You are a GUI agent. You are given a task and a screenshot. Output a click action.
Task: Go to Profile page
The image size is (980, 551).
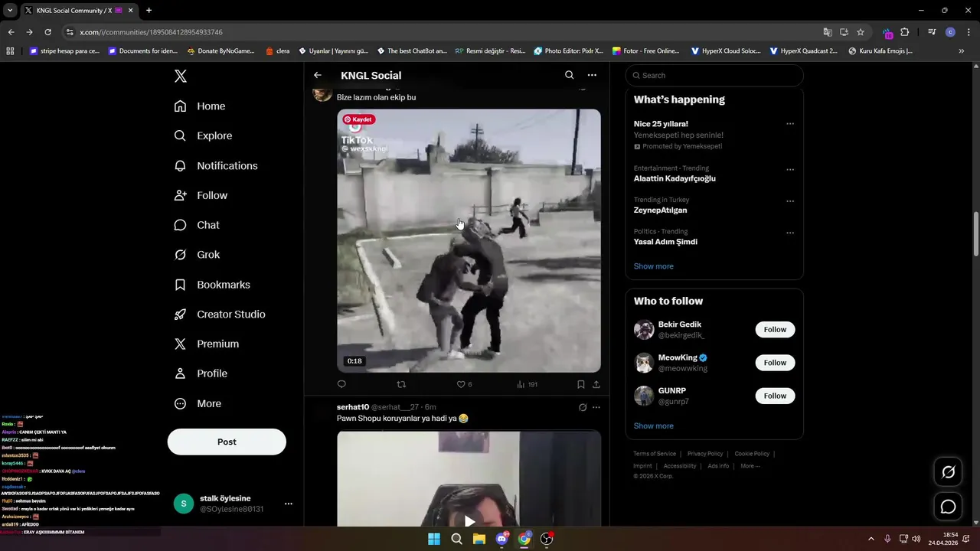(x=201, y=373)
